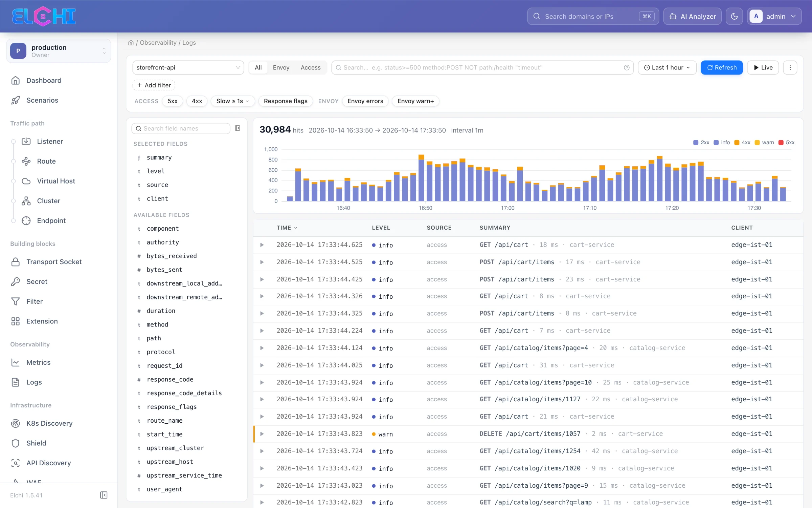Start Live log streaming

(763, 67)
